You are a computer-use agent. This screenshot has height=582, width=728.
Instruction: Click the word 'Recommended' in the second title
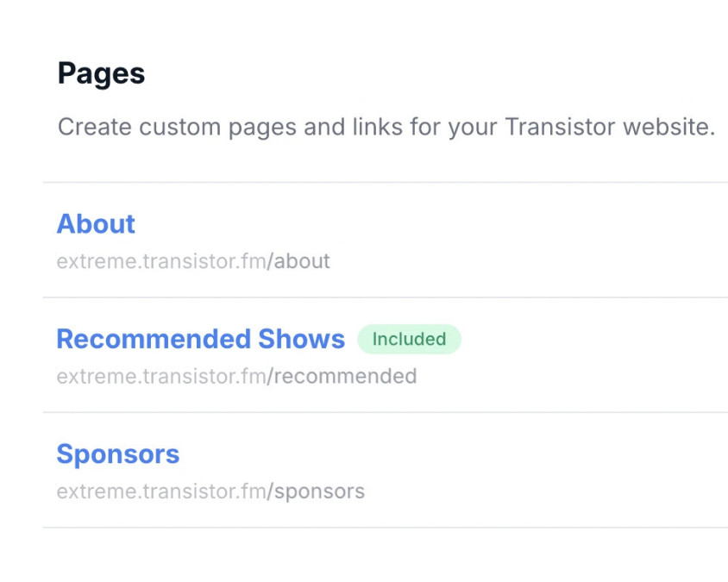tap(154, 339)
